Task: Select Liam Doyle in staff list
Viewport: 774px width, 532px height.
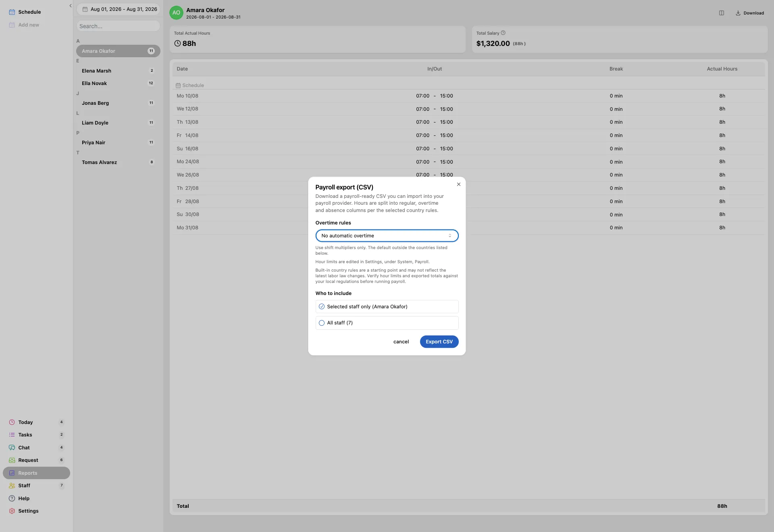Action: pos(118,123)
